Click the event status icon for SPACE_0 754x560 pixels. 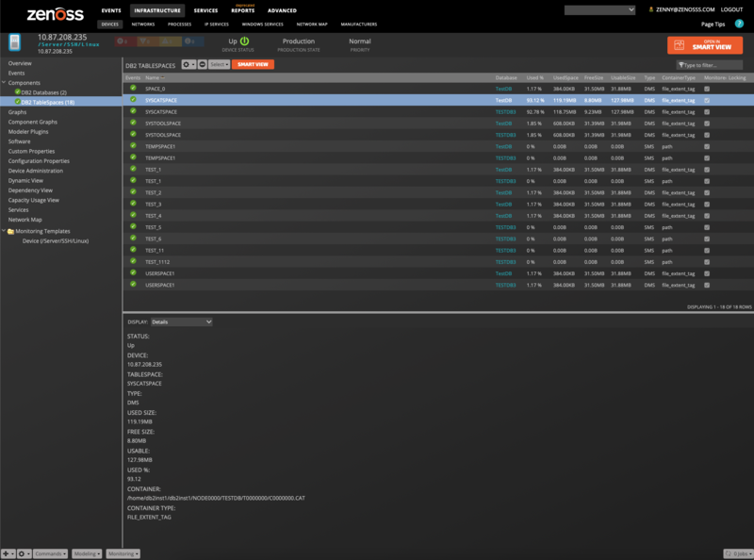coord(133,88)
